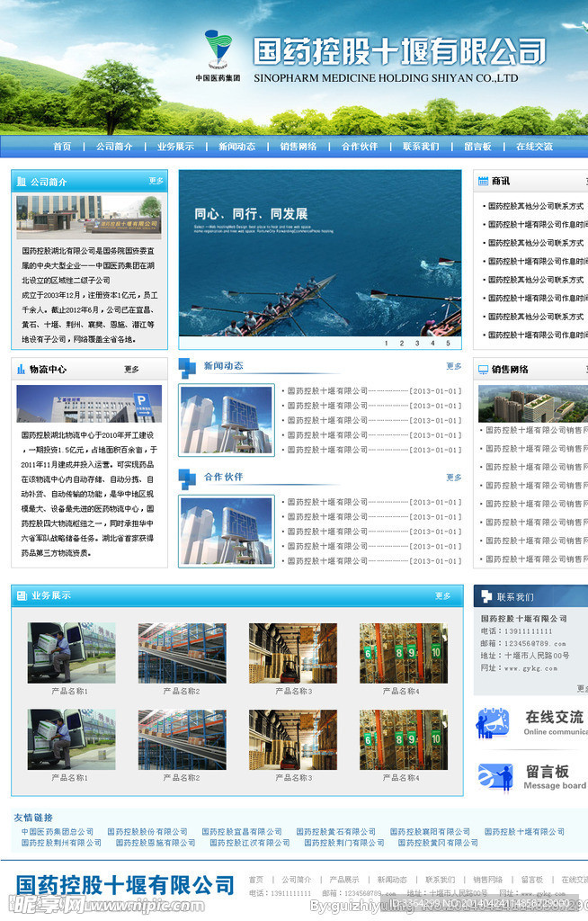The height and width of the screenshot is (921, 588).
Task: Click footer link 新闻动态
Action: 392,880
